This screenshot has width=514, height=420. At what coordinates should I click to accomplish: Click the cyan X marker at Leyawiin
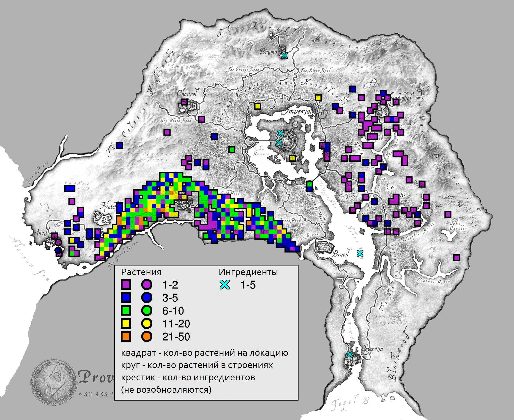click(x=349, y=354)
